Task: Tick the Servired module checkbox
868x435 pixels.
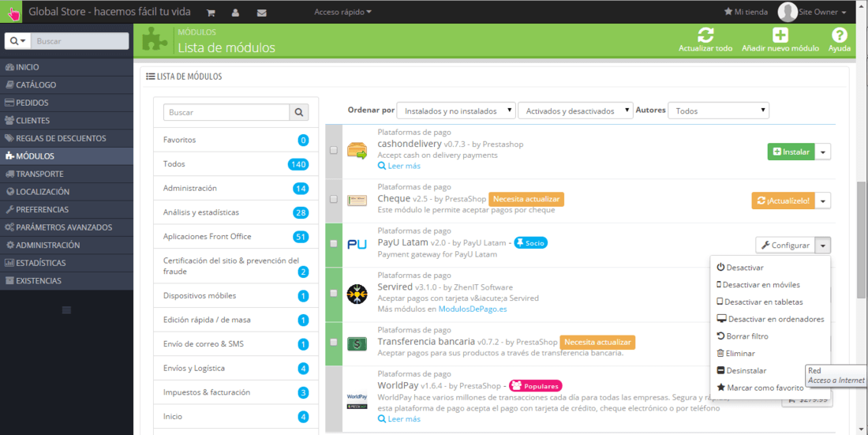Action: (333, 293)
